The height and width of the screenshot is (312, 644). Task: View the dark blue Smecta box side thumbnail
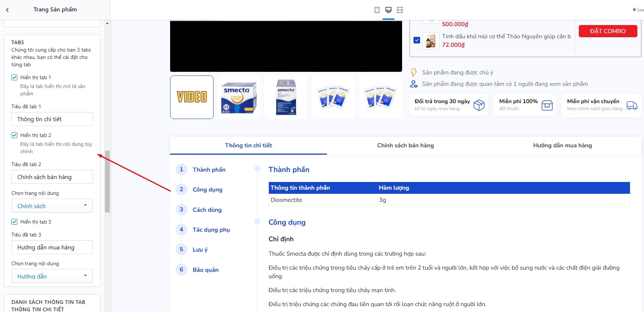[x=286, y=97]
